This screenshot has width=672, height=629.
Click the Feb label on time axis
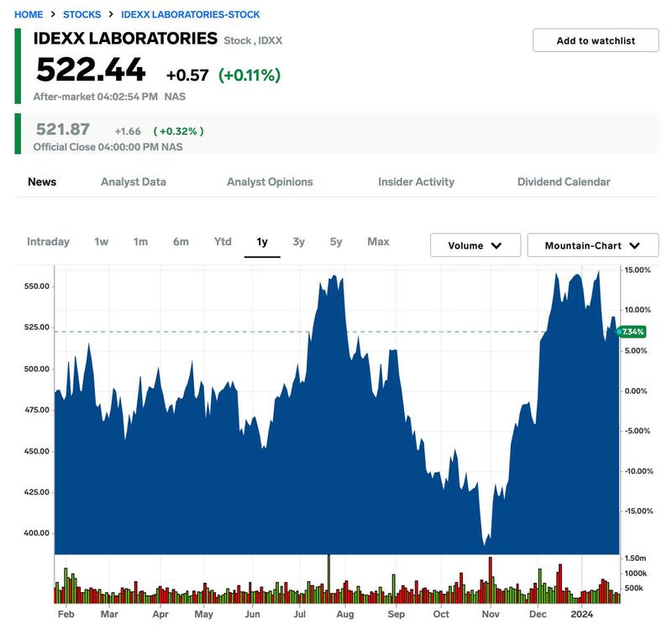66,614
